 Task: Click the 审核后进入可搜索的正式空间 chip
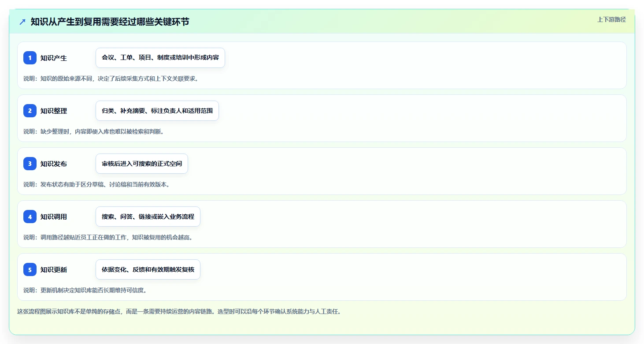[142, 164]
